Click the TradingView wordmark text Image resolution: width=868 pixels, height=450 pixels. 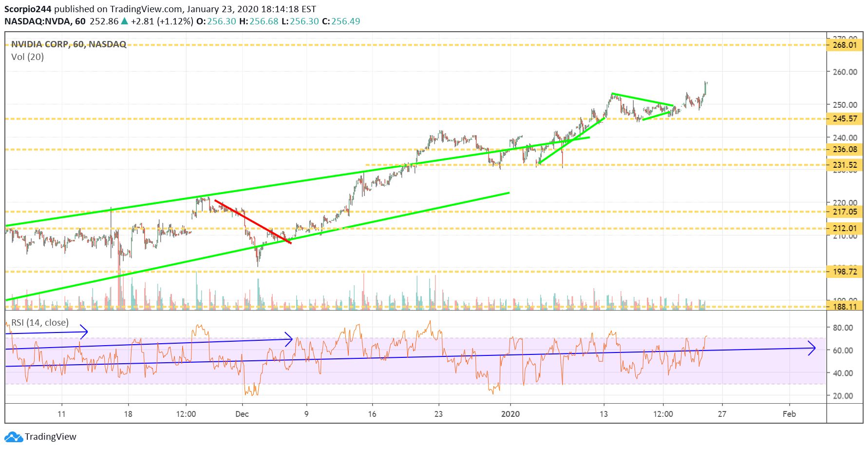[51, 436]
